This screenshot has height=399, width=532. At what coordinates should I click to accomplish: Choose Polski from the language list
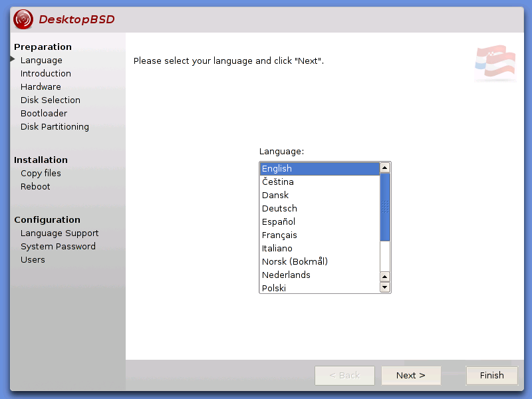click(320, 288)
